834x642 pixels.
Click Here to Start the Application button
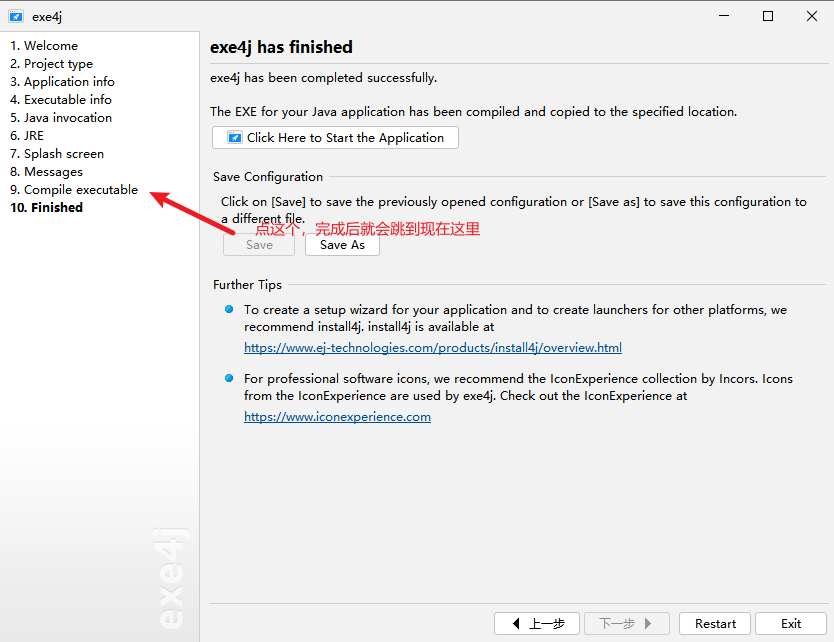(335, 138)
